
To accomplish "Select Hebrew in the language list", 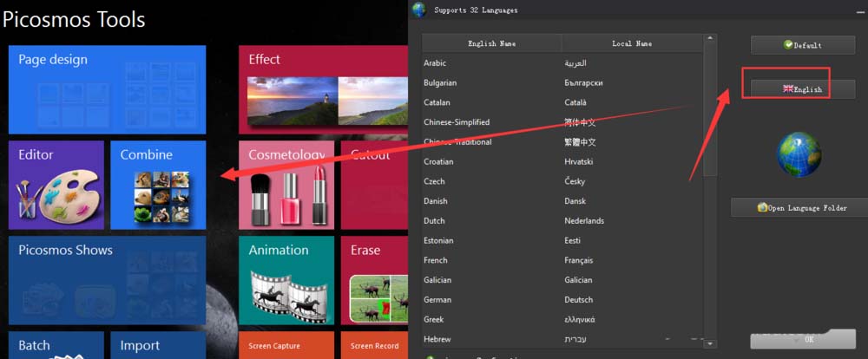I will (562, 339).
